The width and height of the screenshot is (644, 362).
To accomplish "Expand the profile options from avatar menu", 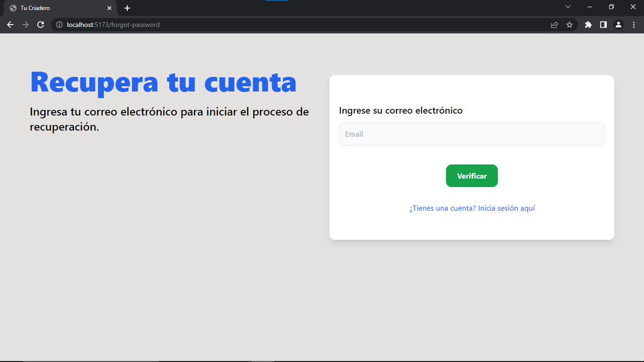I will (x=618, y=24).
